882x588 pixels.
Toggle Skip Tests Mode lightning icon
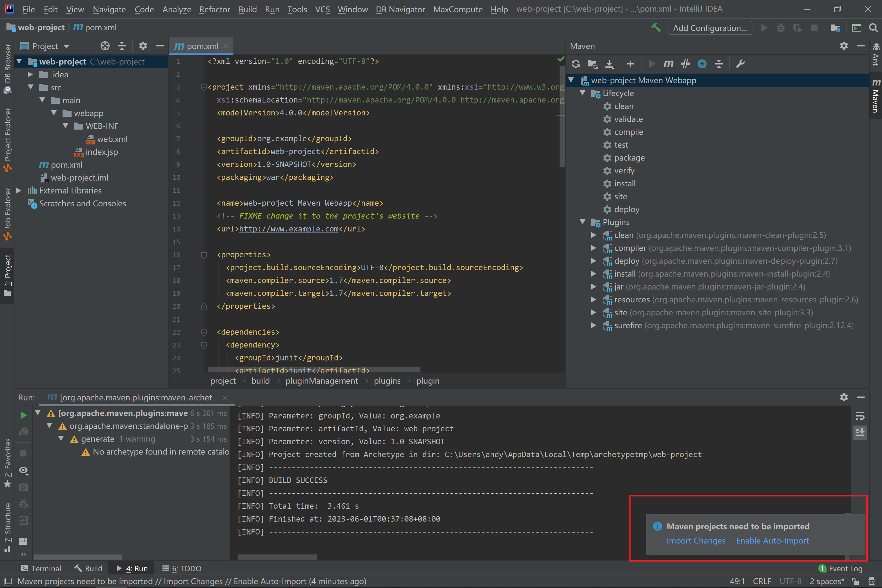pos(702,64)
